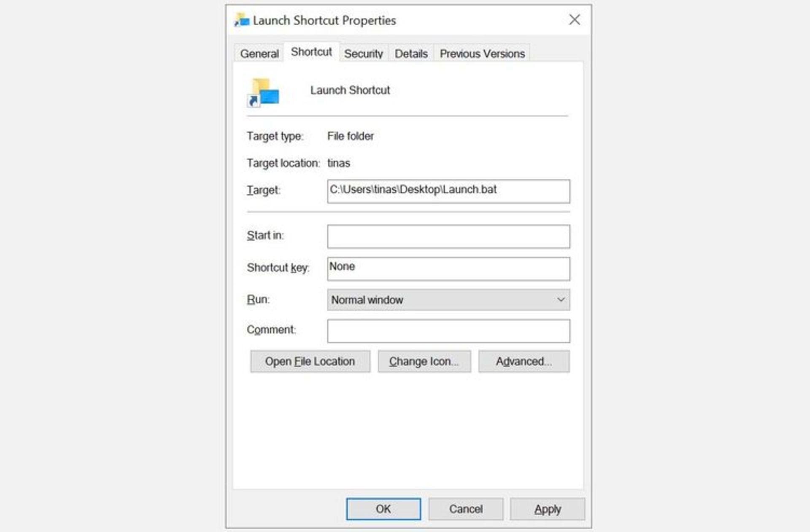Screen dimensions: 810x532
Task: Open Advanced shortcut settings
Action: (524, 361)
